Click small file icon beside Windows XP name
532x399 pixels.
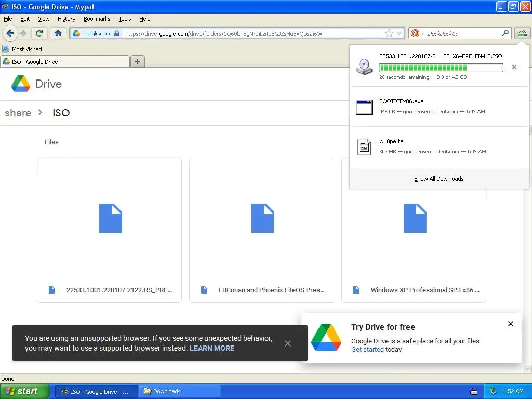point(356,290)
